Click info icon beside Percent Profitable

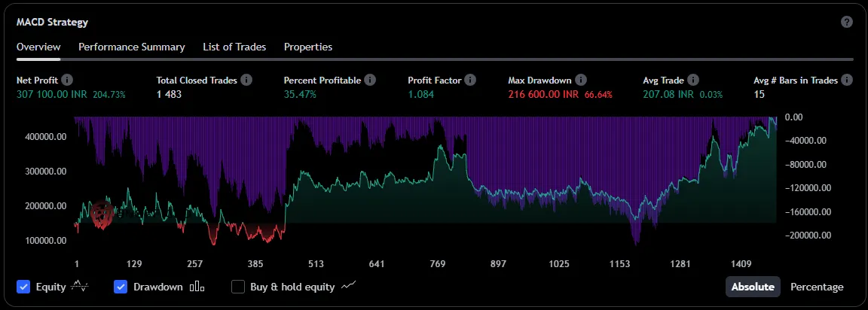coord(369,80)
